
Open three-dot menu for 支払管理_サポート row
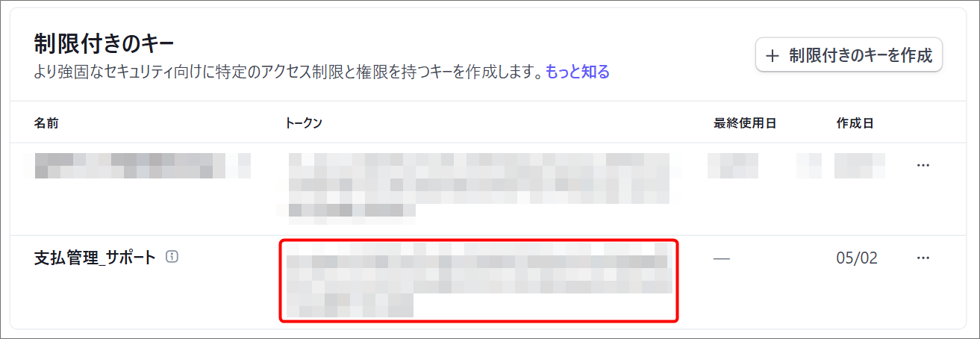(x=923, y=258)
